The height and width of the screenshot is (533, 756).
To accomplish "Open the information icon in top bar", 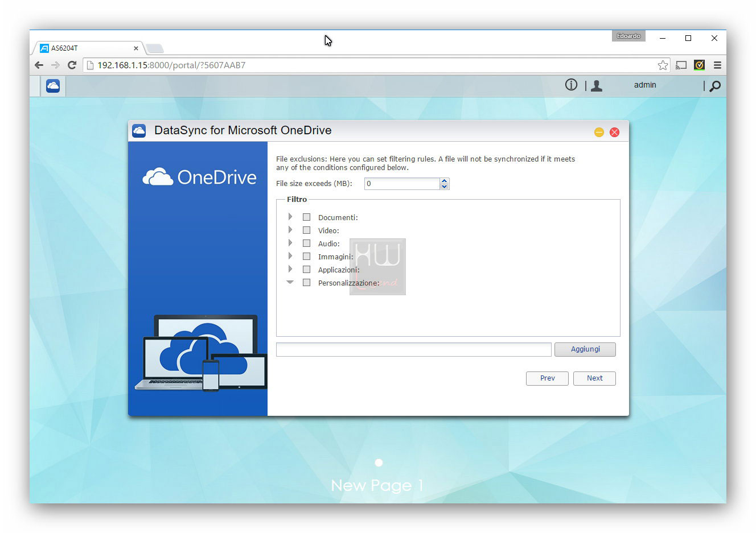I will coord(571,85).
